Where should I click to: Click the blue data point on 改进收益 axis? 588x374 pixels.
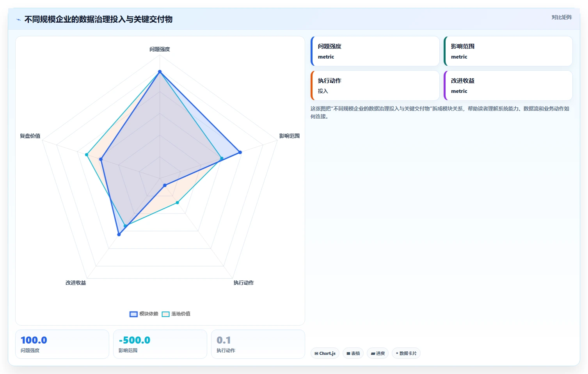[119, 234]
